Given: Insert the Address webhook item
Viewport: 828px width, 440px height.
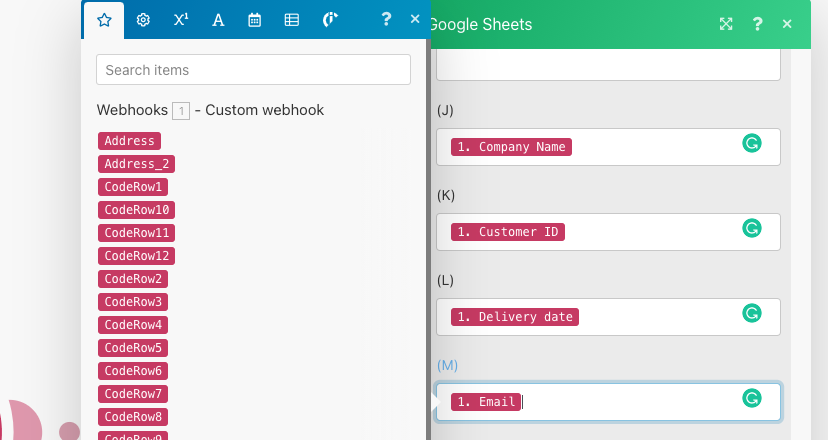Looking at the screenshot, I should coord(129,141).
